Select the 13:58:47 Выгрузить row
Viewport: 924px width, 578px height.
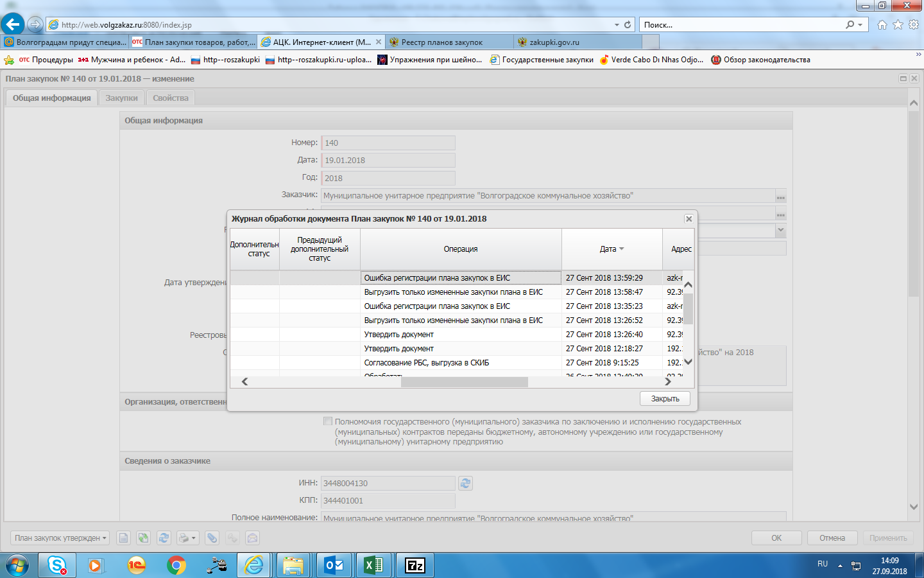click(x=453, y=292)
